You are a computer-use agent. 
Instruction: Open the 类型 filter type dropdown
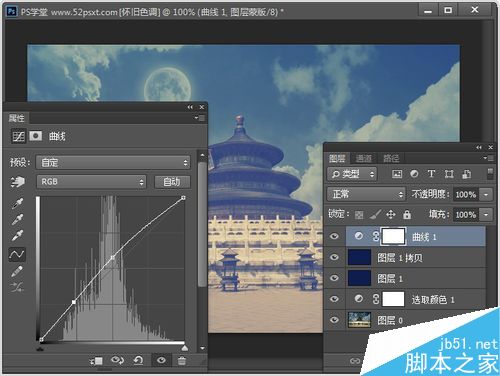pos(352,174)
